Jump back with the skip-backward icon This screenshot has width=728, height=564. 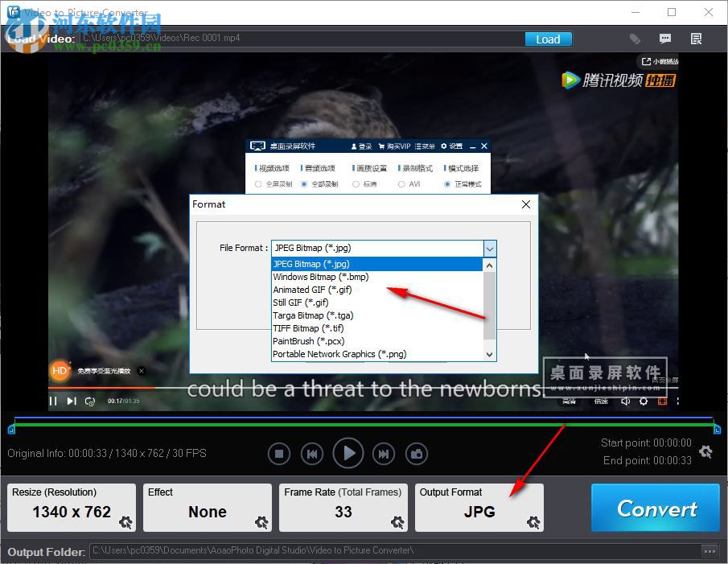coord(312,453)
